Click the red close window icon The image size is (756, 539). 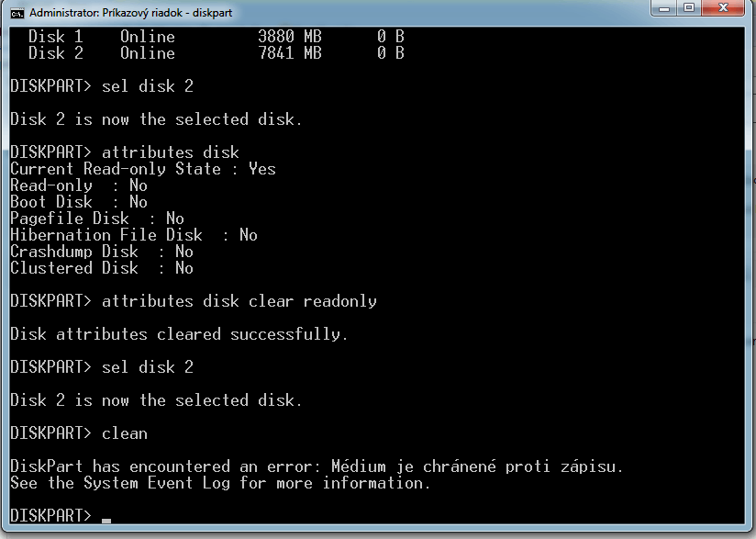click(x=723, y=10)
